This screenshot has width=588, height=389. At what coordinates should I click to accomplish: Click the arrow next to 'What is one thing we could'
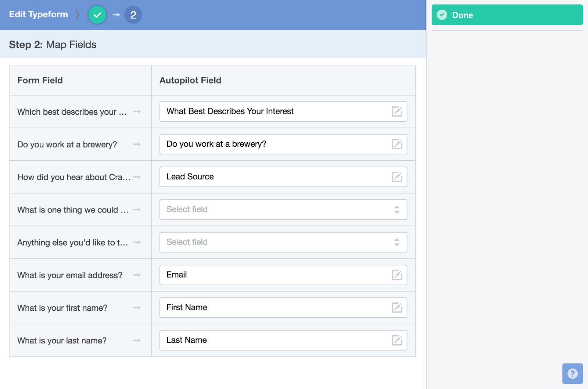click(137, 210)
